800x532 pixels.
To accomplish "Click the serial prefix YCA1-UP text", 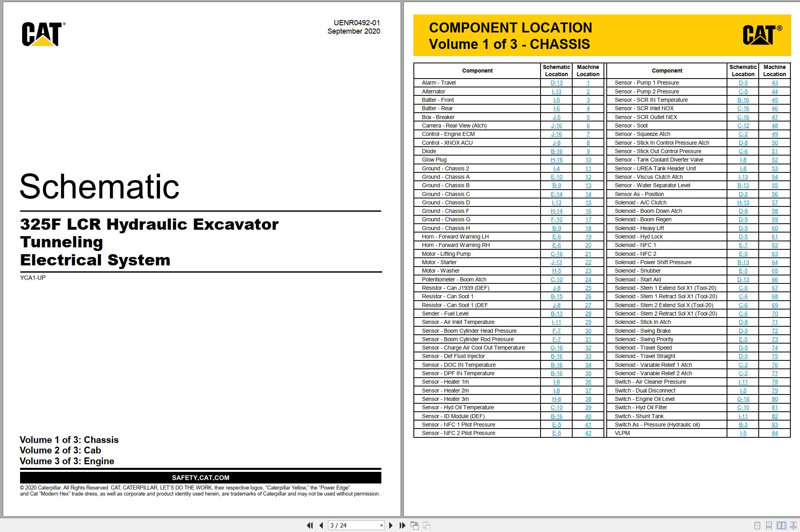I will [x=33, y=277].
